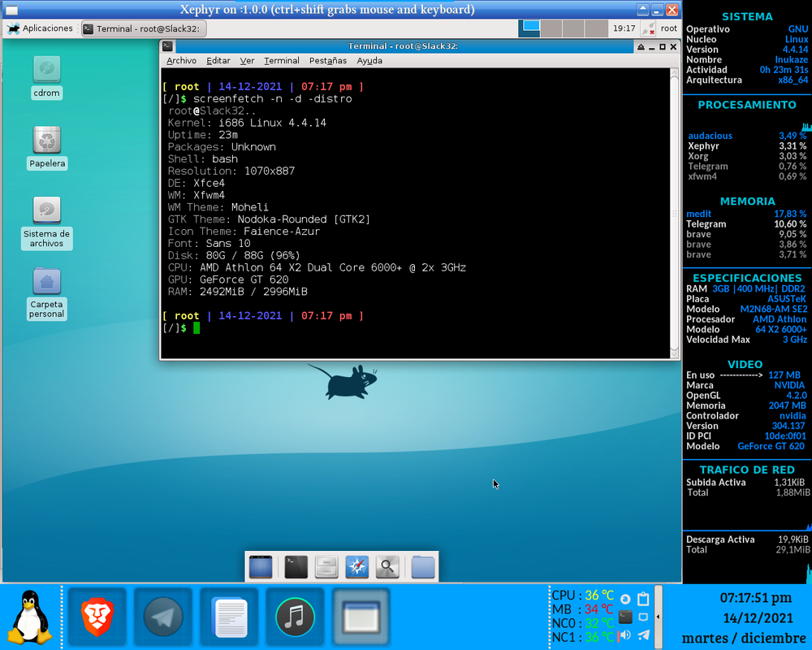Viewport: 812px width, 650px height.
Task: Open the Editar menu in Terminal
Action: [x=218, y=61]
